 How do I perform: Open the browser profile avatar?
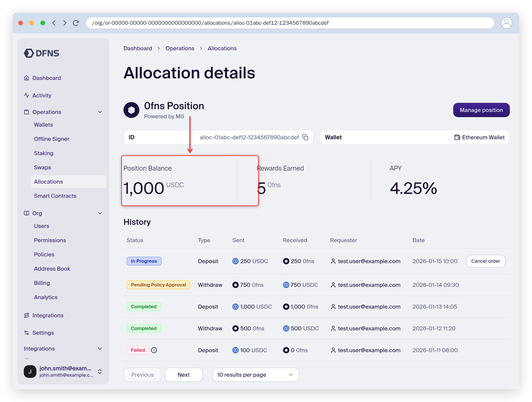click(x=506, y=23)
